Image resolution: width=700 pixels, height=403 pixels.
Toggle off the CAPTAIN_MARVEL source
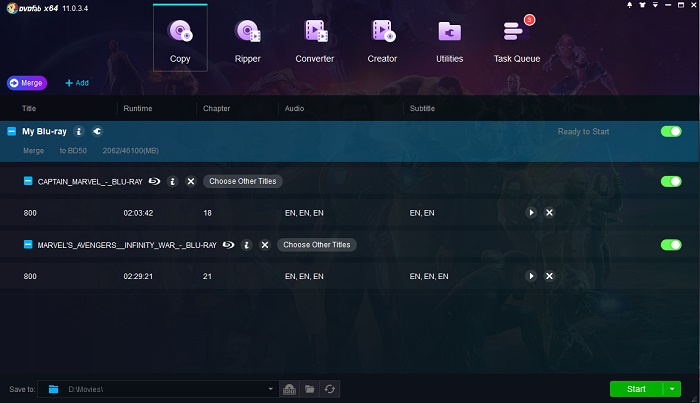(671, 181)
